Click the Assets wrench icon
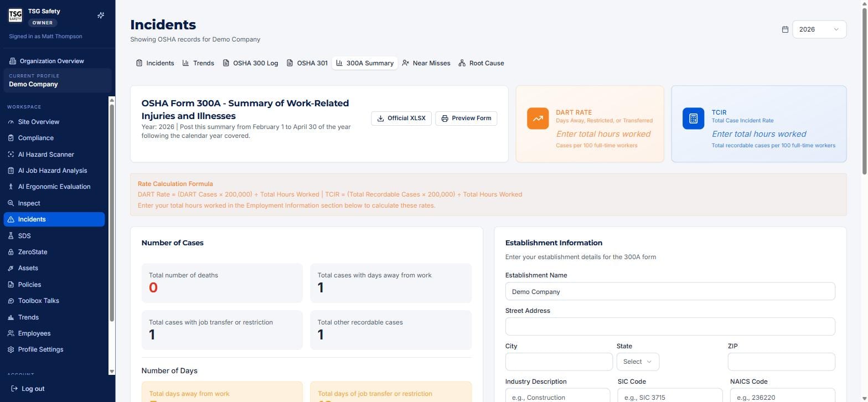Viewport: 868px width, 402px height. [11, 268]
